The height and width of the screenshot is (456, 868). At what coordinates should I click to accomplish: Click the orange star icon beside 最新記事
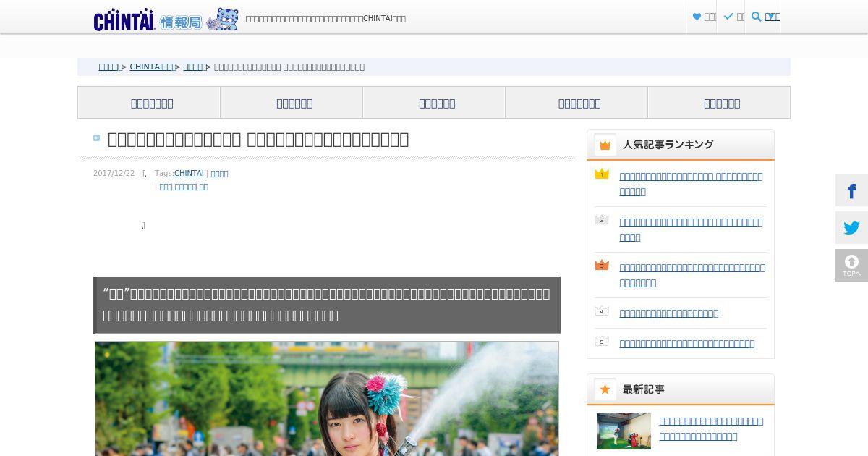(605, 389)
